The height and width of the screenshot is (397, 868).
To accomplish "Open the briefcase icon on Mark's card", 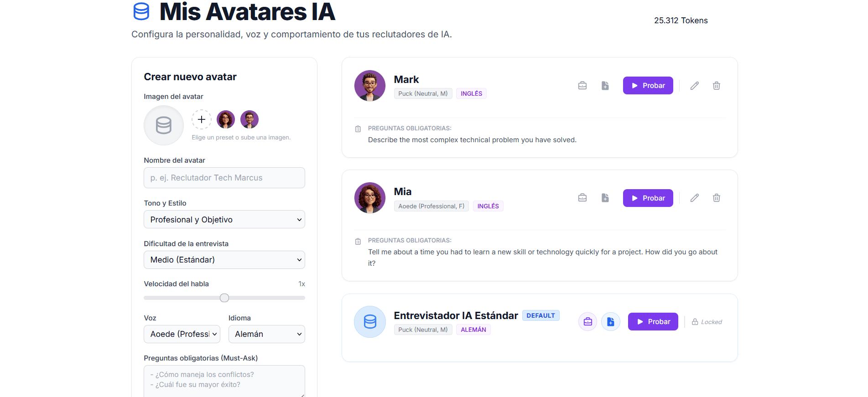I will pos(582,86).
